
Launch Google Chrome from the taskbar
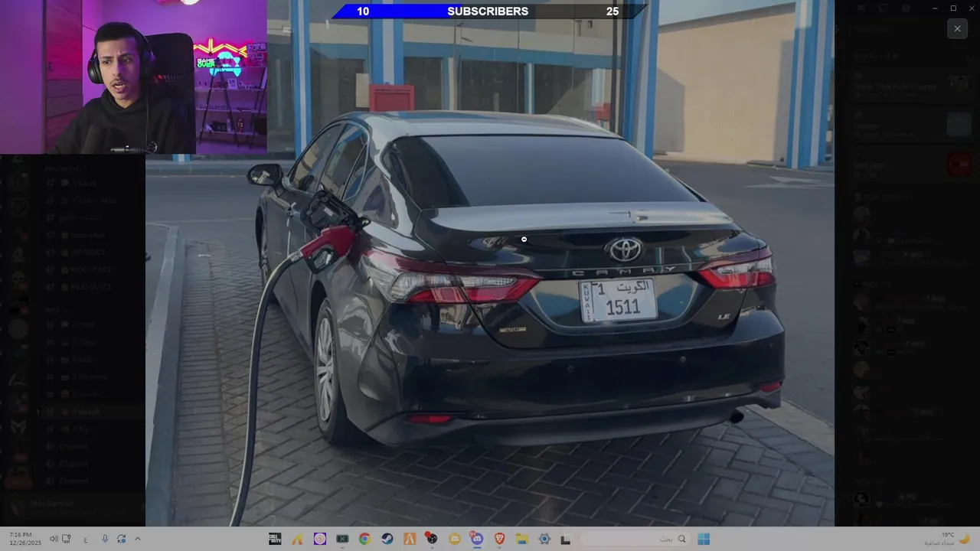(x=364, y=539)
